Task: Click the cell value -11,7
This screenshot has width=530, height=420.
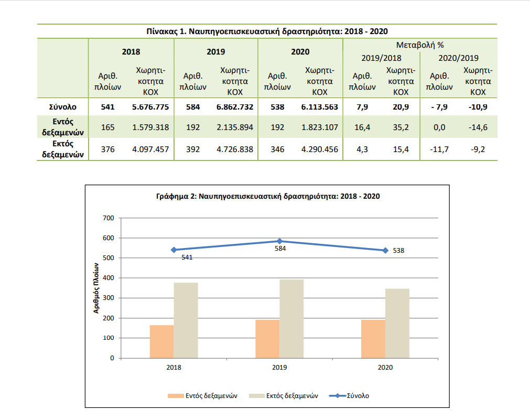Action: click(439, 149)
